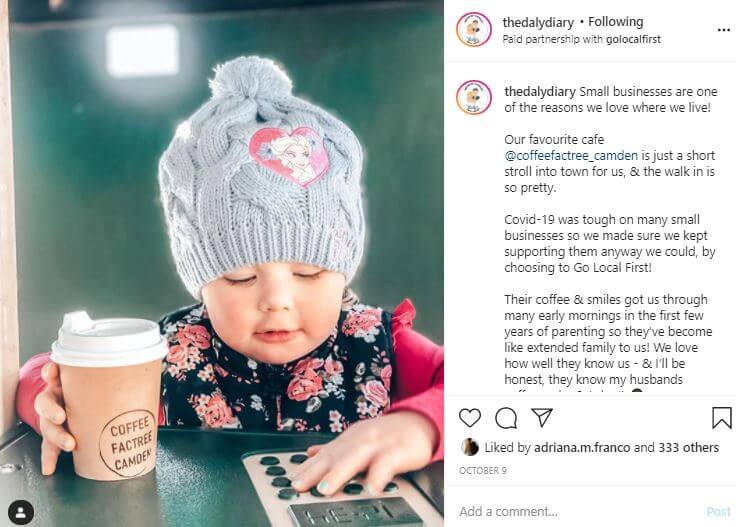
Task: Open adriana.m.franco liker profile name
Action: point(582,448)
